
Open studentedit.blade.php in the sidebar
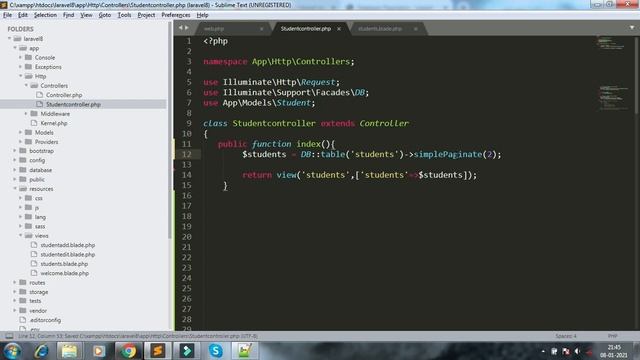click(x=68, y=254)
